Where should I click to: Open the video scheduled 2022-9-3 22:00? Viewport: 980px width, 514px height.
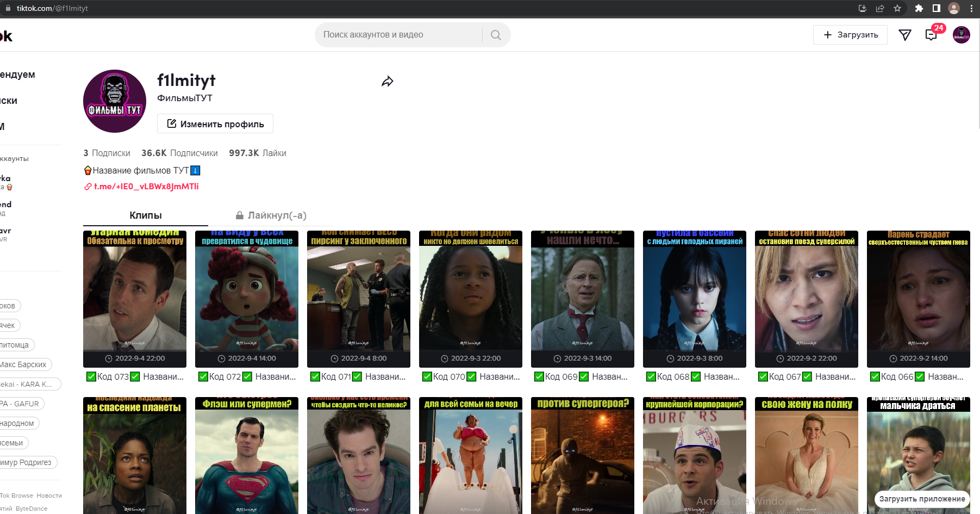coord(471,299)
